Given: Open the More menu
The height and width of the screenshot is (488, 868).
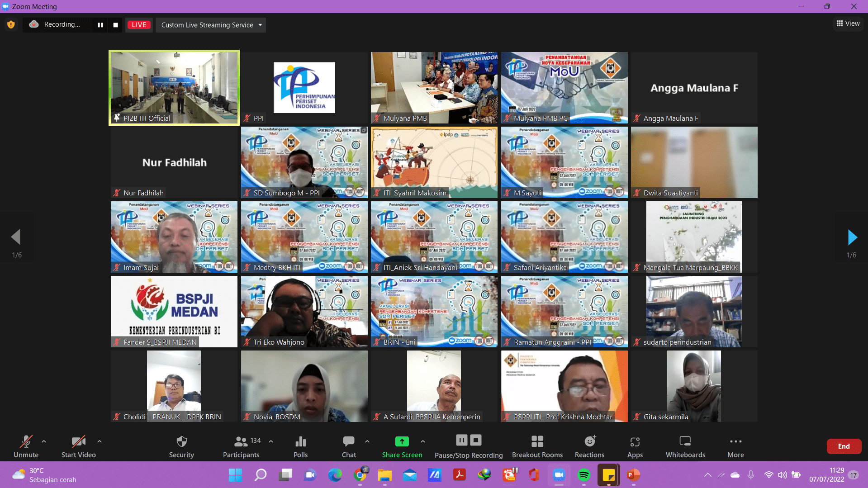Looking at the screenshot, I should point(735,446).
